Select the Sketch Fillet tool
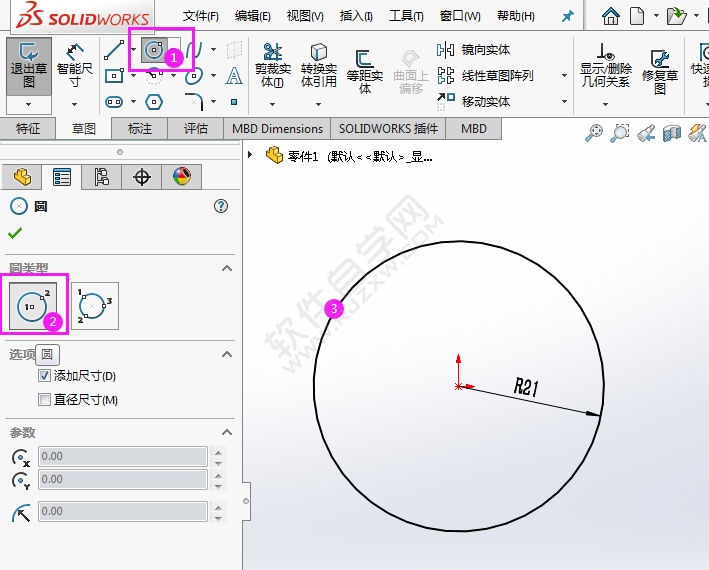 (x=194, y=102)
